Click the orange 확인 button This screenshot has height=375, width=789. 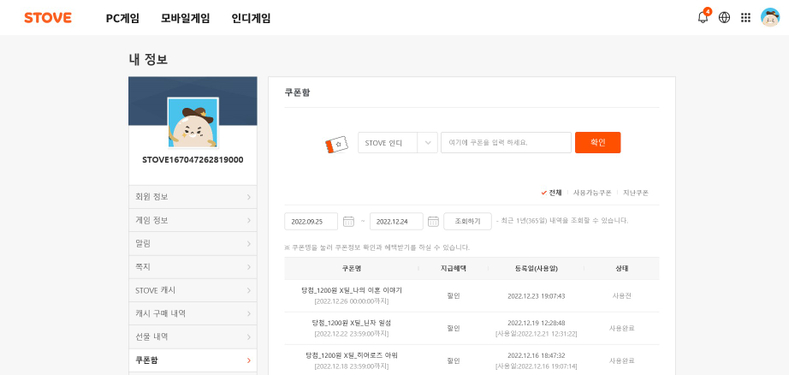click(x=598, y=142)
